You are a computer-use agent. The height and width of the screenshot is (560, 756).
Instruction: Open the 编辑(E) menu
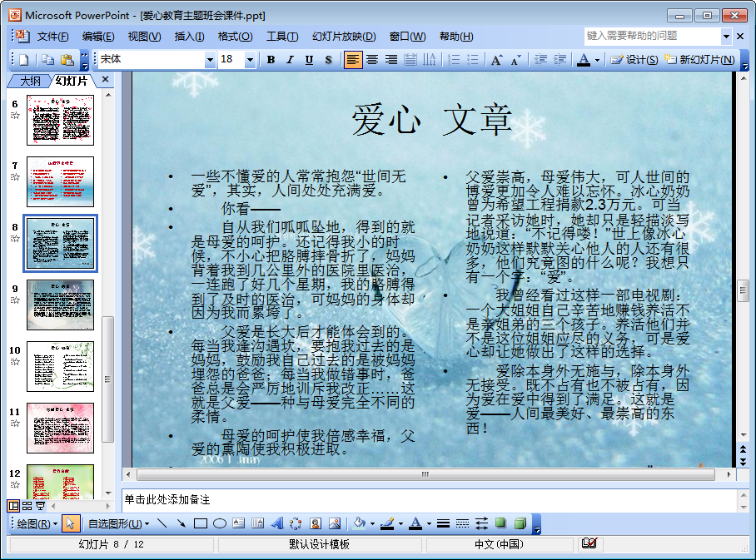(x=98, y=37)
